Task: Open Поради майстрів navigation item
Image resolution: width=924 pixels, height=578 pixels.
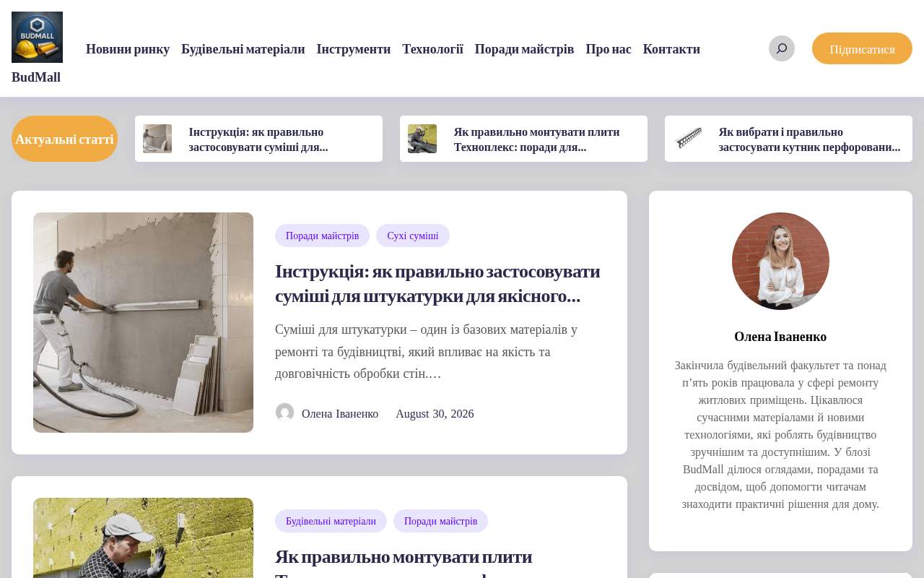Action: pyautogui.click(x=524, y=49)
